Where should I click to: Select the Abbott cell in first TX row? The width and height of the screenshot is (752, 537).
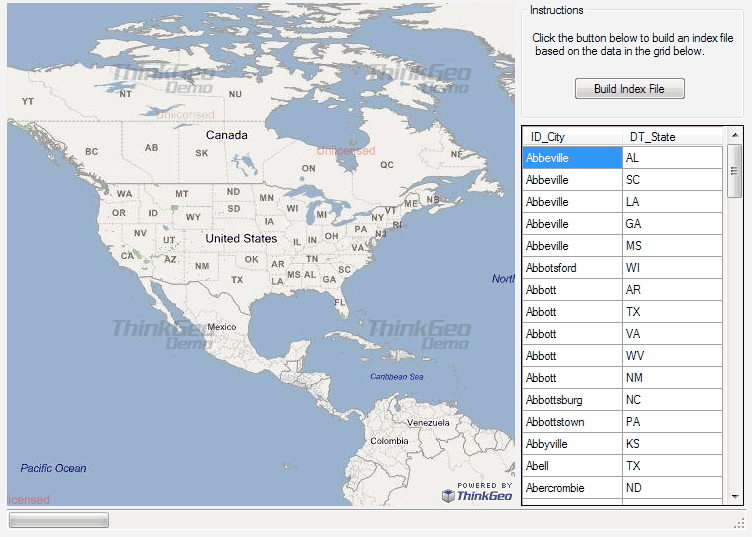pos(573,312)
